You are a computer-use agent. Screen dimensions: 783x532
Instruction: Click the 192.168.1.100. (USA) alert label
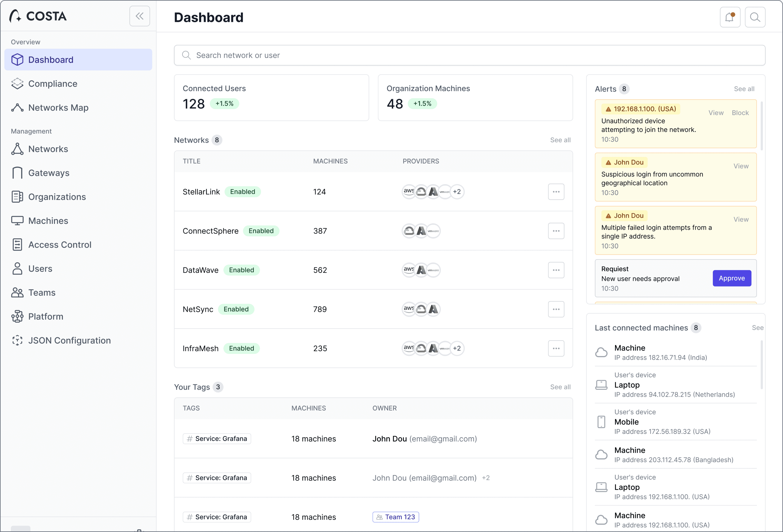tap(641, 109)
